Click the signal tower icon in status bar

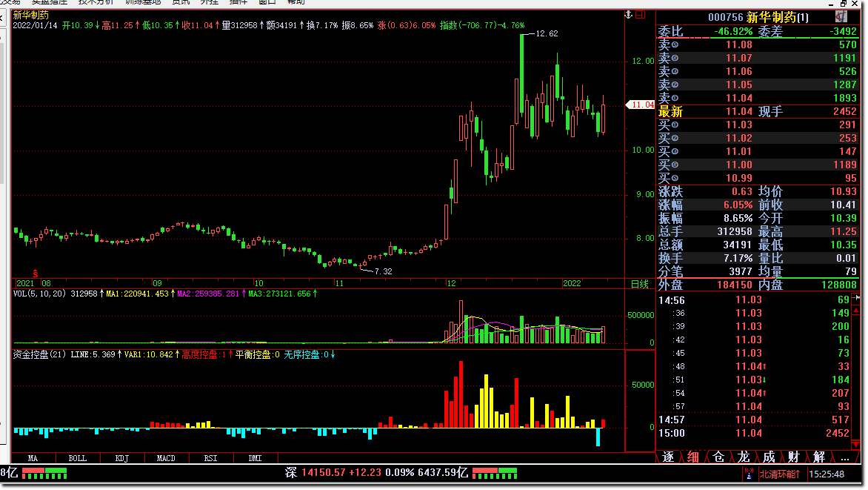tap(749, 474)
